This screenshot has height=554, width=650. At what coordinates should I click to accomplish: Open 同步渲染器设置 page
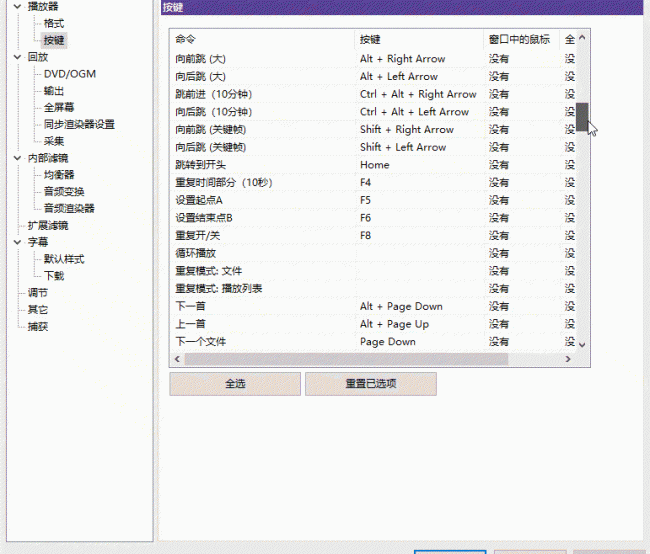[x=79, y=124]
